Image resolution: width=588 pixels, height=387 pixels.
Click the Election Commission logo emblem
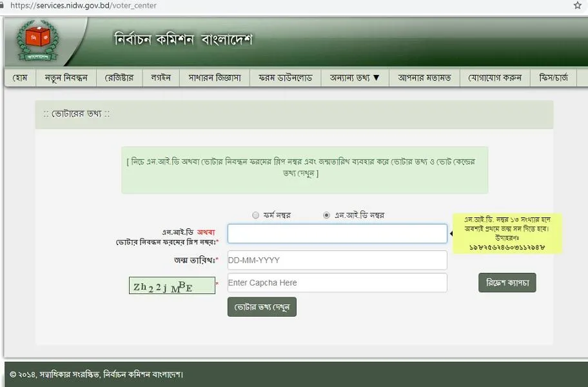pos(37,41)
